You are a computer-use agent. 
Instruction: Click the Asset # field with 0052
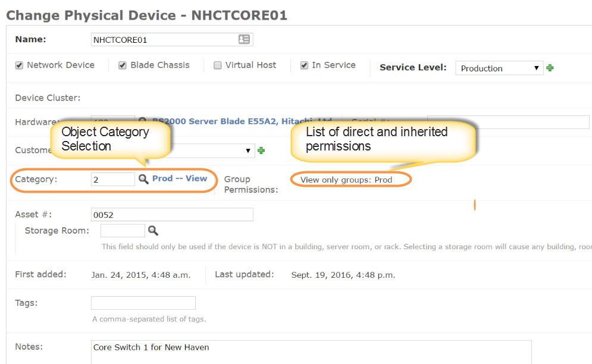171,215
